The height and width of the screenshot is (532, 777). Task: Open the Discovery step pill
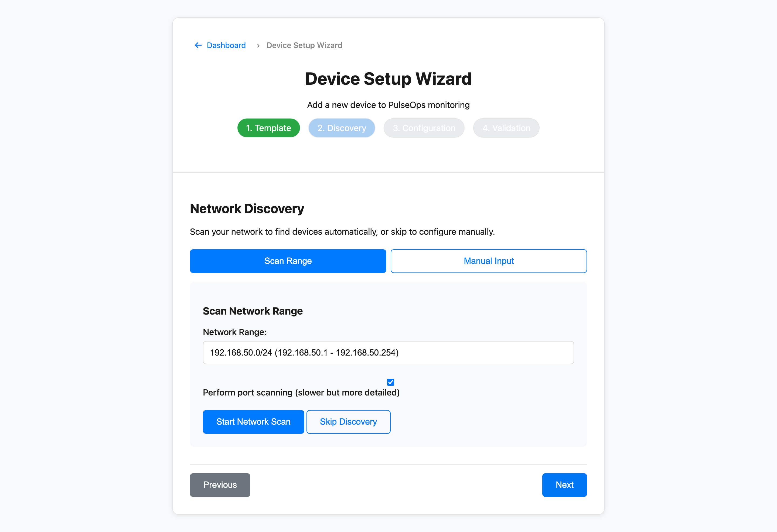tap(342, 128)
